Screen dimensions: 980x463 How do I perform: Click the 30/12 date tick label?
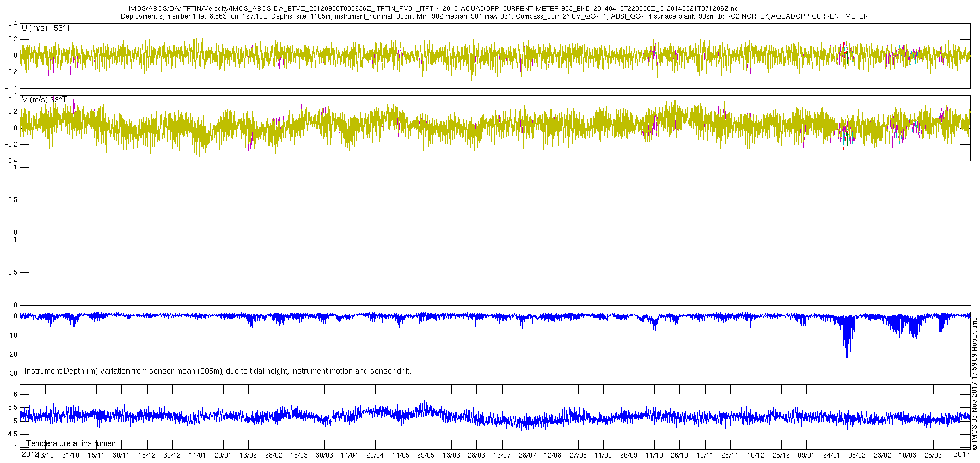(172, 455)
